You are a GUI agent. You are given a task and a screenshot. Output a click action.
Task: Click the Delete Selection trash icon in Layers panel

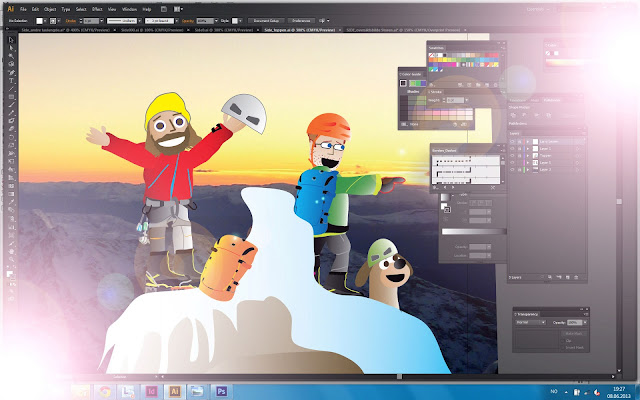(576, 278)
